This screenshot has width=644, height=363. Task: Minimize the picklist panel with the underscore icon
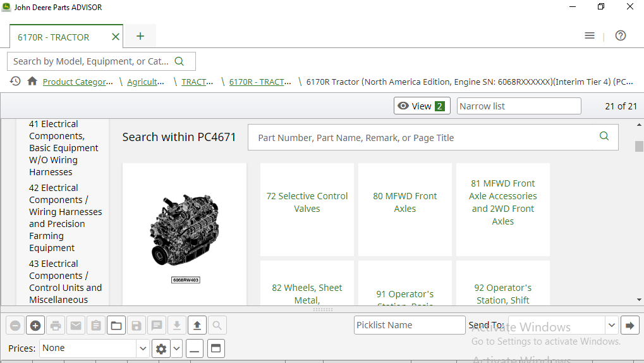click(x=195, y=348)
